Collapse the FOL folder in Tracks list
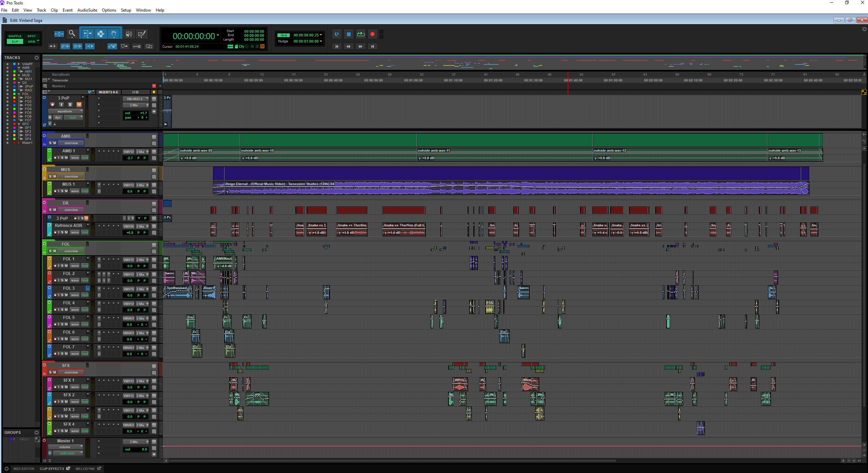 [19, 94]
